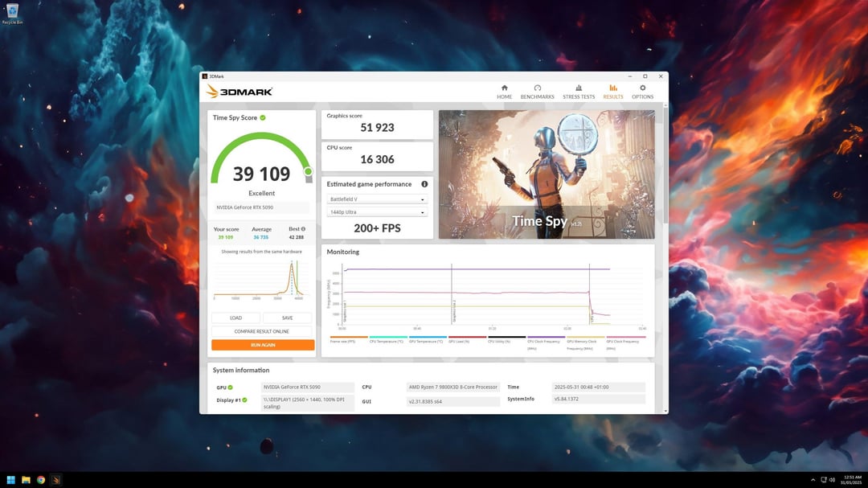Viewport: 868px width, 488px height.
Task: Click the volume speaker icon in tray
Action: pos(832,480)
